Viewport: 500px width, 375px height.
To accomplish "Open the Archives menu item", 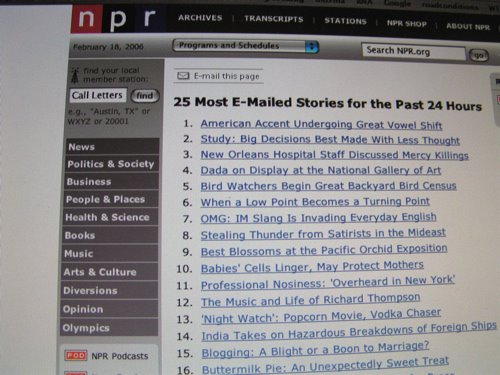I will (200, 18).
